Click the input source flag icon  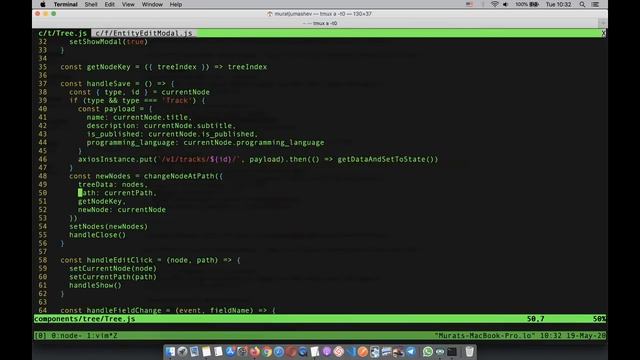(x=469, y=4)
